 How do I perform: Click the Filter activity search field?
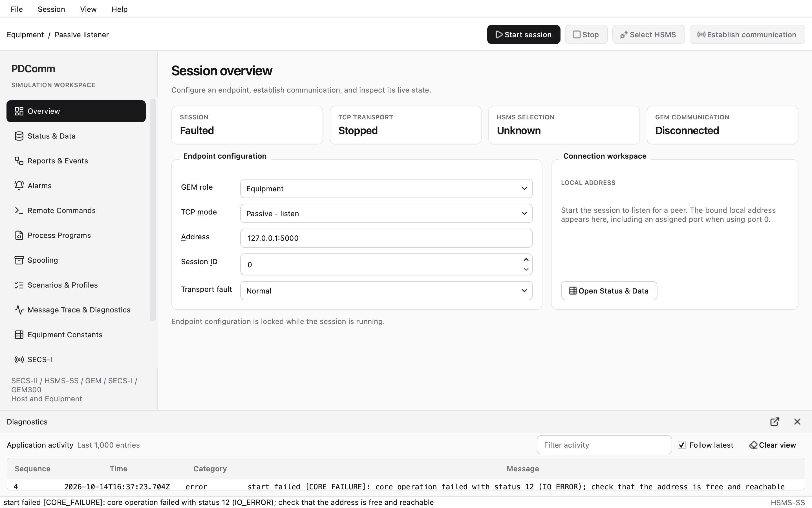(604, 445)
